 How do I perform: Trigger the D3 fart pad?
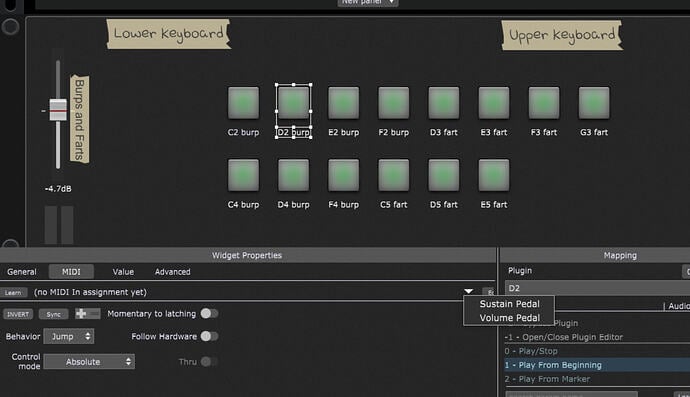click(x=444, y=103)
